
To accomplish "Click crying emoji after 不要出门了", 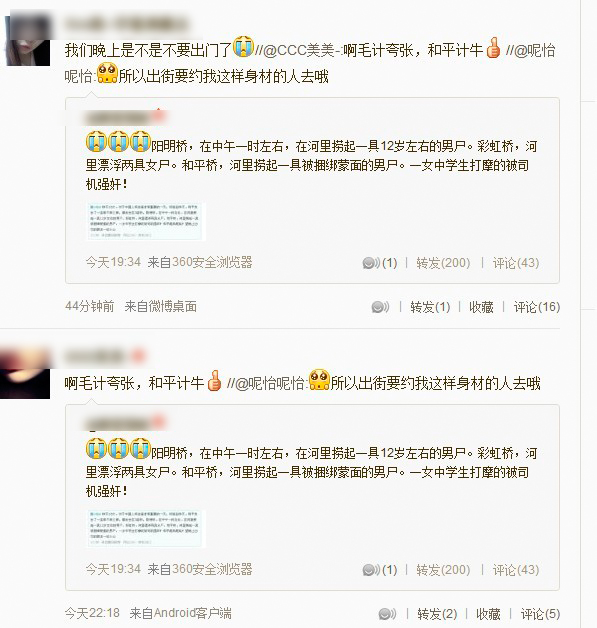I will tap(243, 46).
